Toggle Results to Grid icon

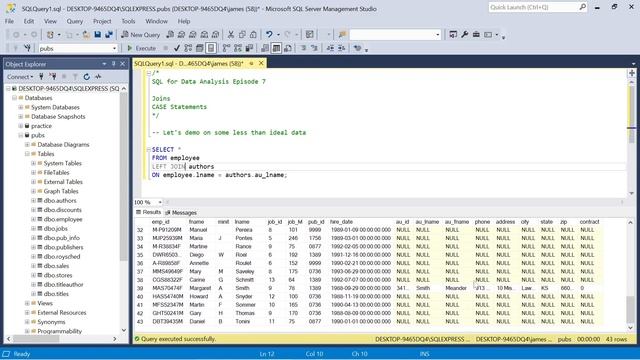pos(276,48)
